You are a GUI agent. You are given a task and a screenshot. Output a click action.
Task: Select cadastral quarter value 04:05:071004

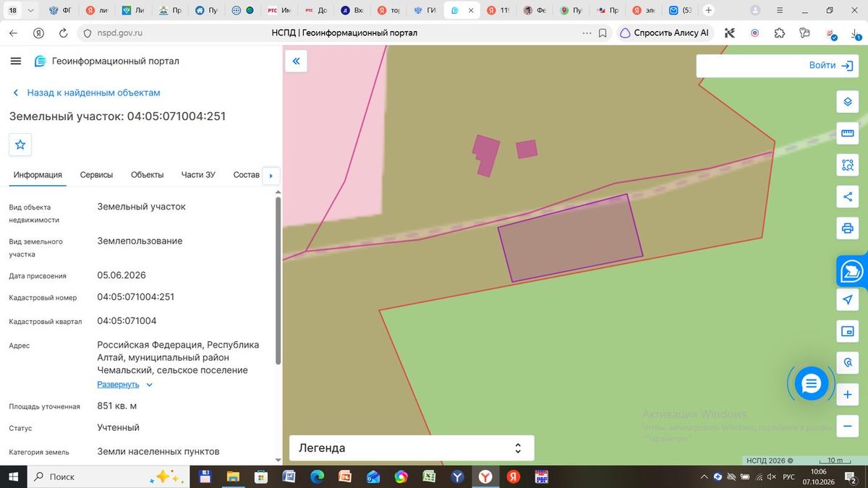click(127, 321)
